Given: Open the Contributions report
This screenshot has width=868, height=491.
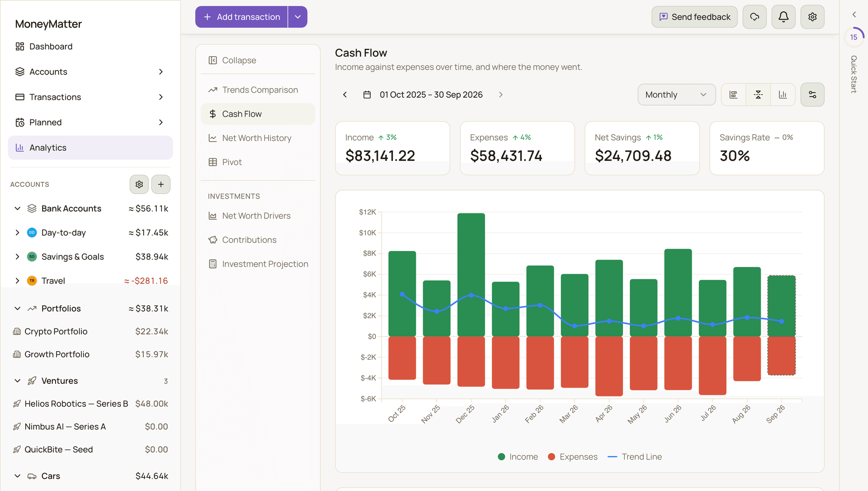Looking at the screenshot, I should [258, 240].
